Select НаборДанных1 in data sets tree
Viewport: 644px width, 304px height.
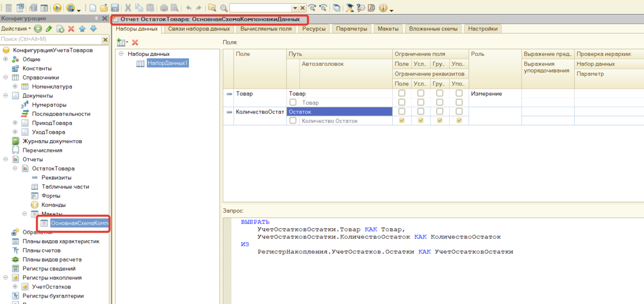click(x=167, y=63)
